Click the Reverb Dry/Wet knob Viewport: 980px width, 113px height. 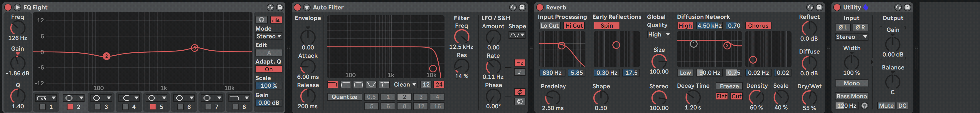coord(809,98)
